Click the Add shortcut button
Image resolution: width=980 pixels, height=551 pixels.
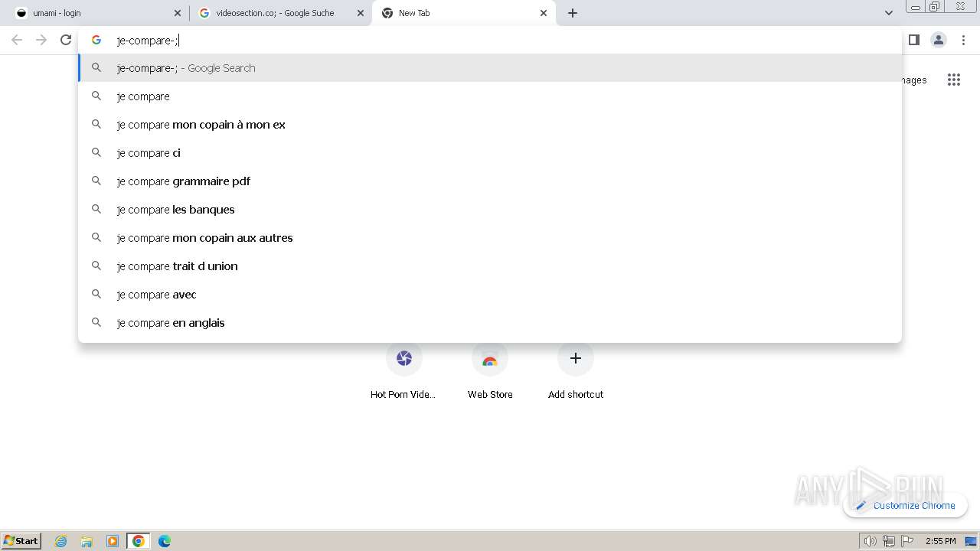tap(576, 371)
